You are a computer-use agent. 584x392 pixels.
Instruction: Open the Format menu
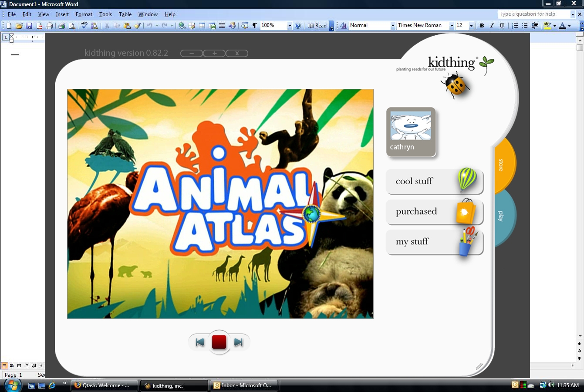pyautogui.click(x=84, y=14)
